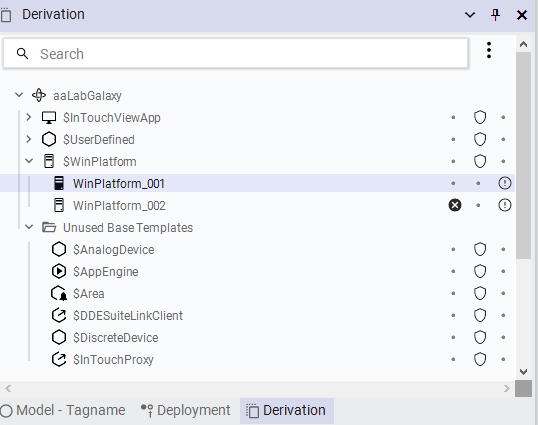
Task: Toggle the shield icon for $UserDefined
Action: (x=480, y=140)
